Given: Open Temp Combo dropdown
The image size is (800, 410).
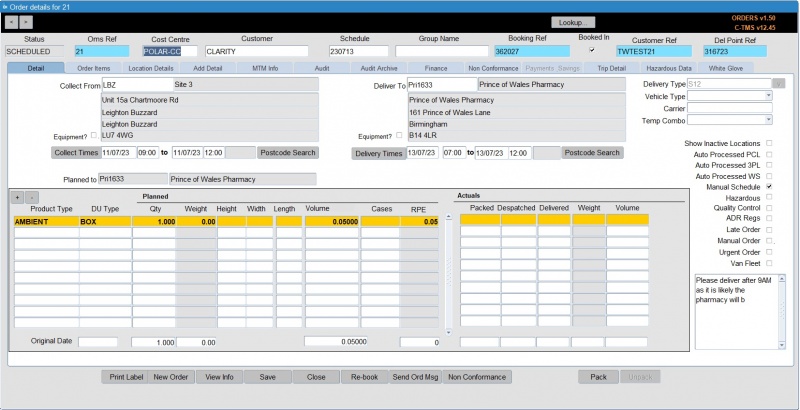Looking at the screenshot, I should (x=768, y=120).
